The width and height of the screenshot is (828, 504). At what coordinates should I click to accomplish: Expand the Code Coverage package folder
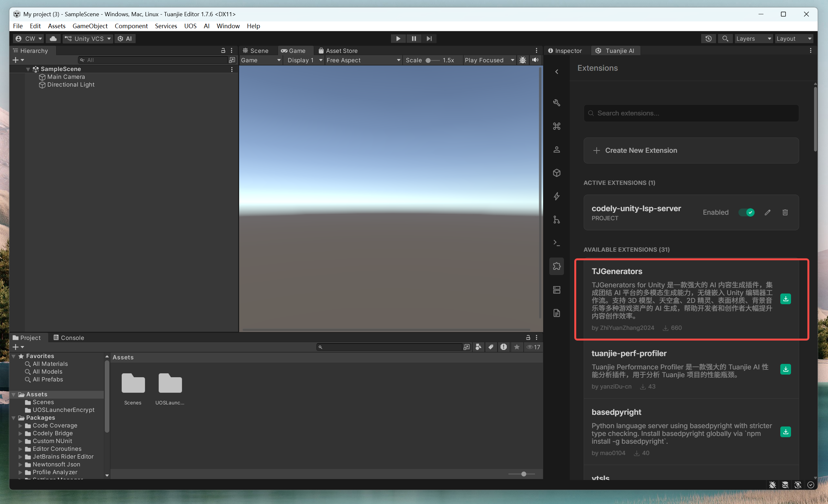(20, 426)
